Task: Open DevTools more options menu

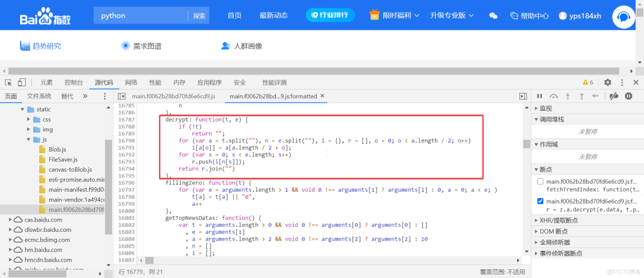Action: pyautogui.click(x=622, y=83)
